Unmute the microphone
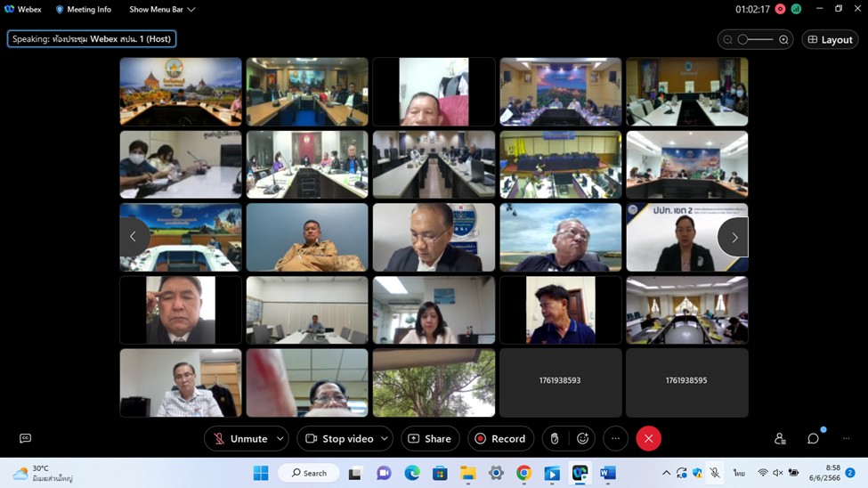Screen dimensions: 868x488 (239, 438)
